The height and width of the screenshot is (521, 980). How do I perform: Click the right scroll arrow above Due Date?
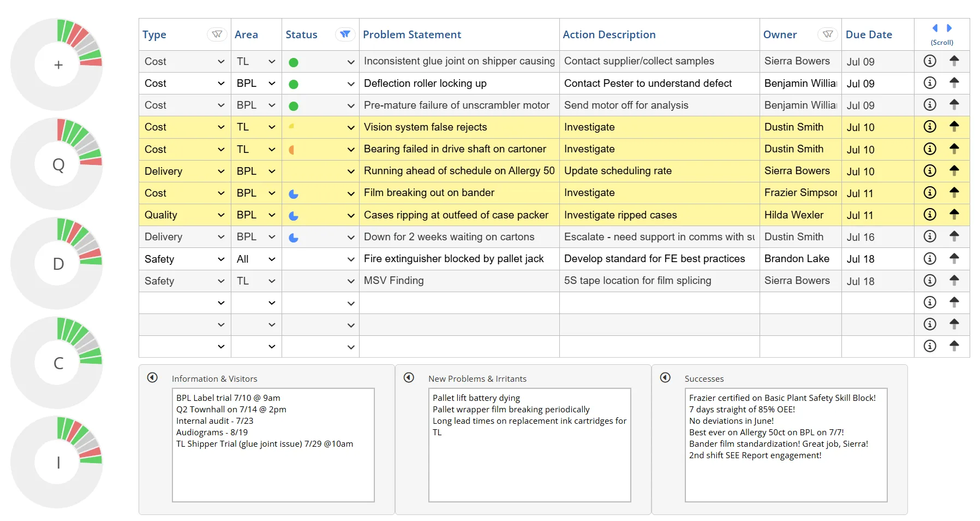(949, 27)
